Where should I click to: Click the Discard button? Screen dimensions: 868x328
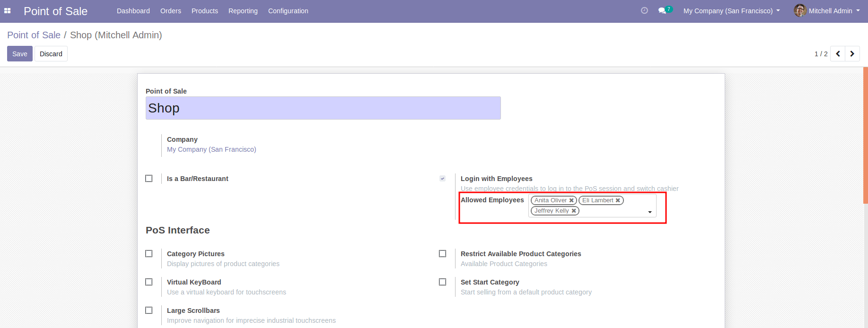[51, 54]
